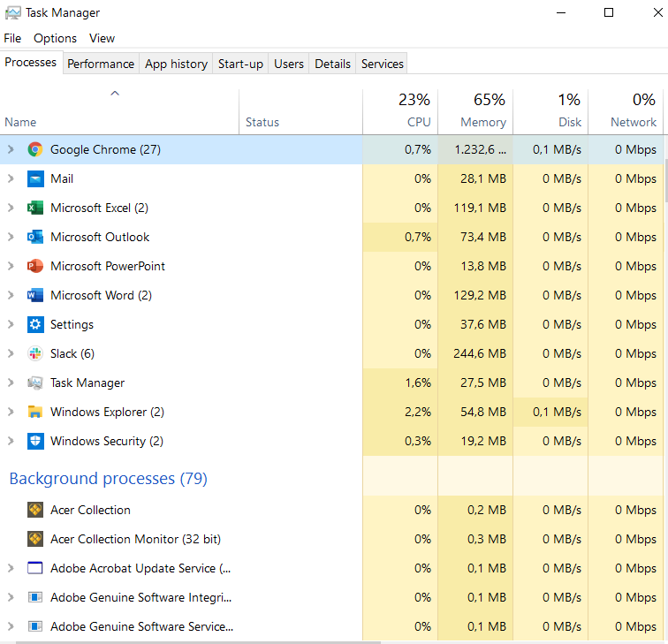Expand the Settings process row
The height and width of the screenshot is (644, 668).
point(11,324)
